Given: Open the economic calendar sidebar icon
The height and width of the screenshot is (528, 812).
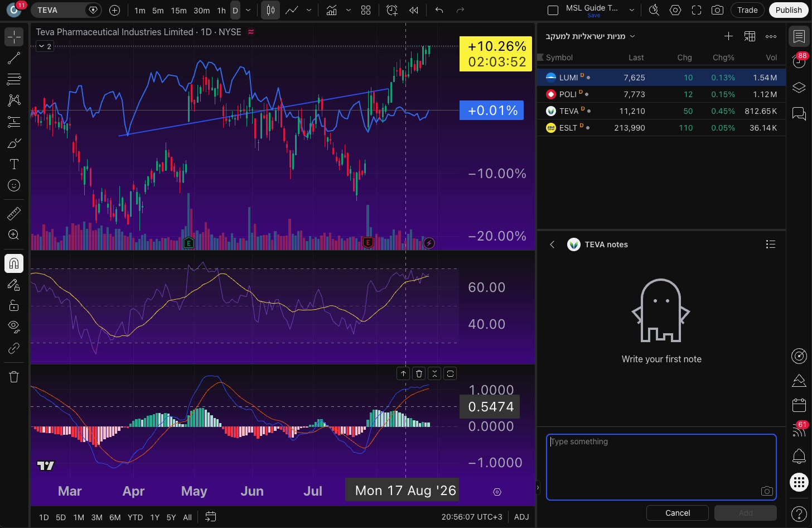Looking at the screenshot, I should point(799,405).
